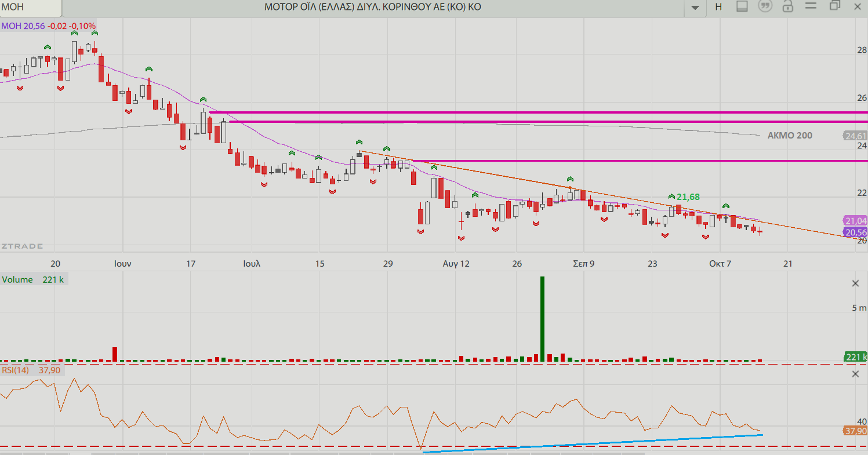This screenshot has height=455, width=868.
Task: Select the lowest pink horizontal line
Action: 640,161
